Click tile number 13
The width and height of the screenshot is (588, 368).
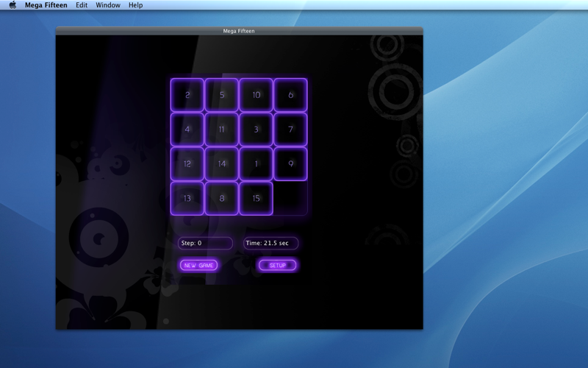pyautogui.click(x=187, y=198)
